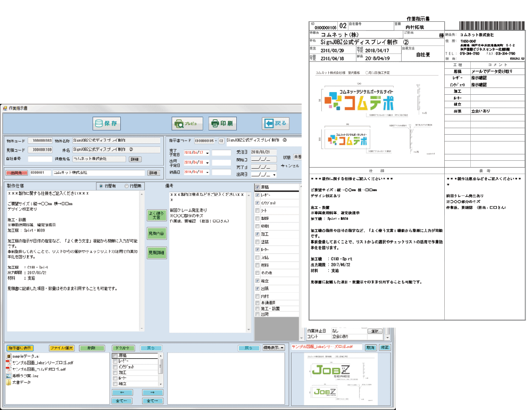Toggle the インクジェット checkbox in upper process list
The image size is (532, 410).
point(257,203)
